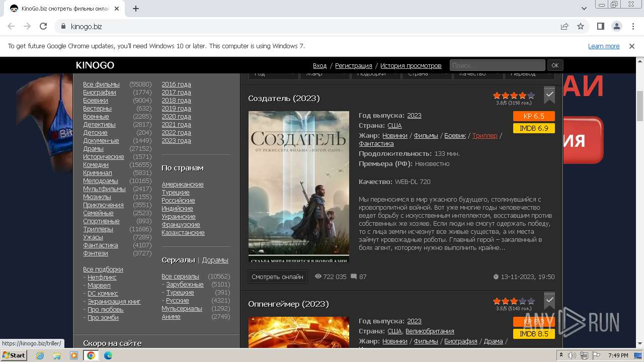Click the KINOGO logo
The width and height of the screenshot is (644, 362).
click(95, 65)
